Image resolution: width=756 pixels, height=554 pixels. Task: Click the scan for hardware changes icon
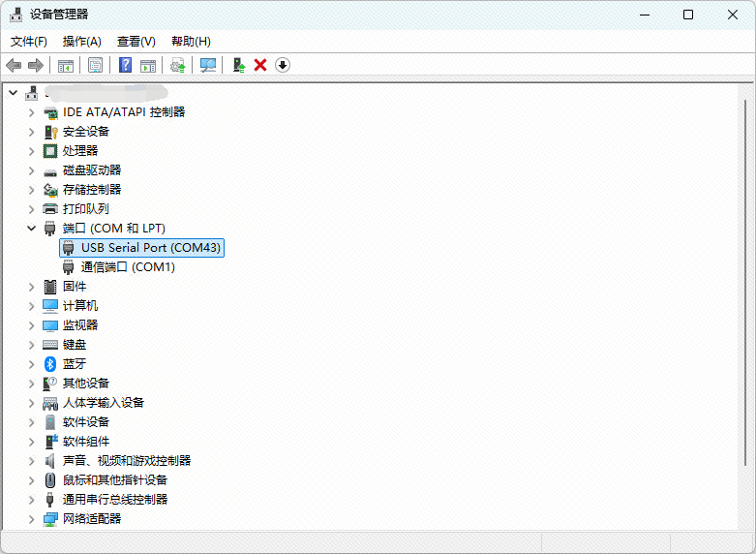point(207,65)
